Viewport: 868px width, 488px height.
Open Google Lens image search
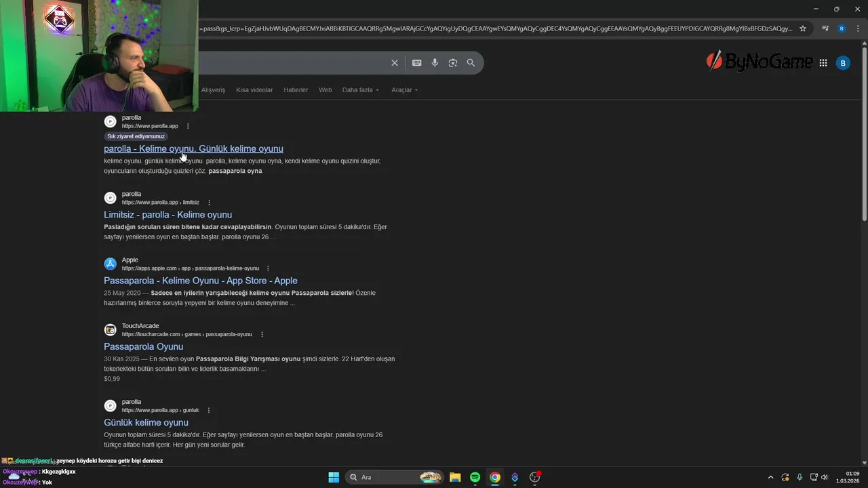click(x=453, y=63)
